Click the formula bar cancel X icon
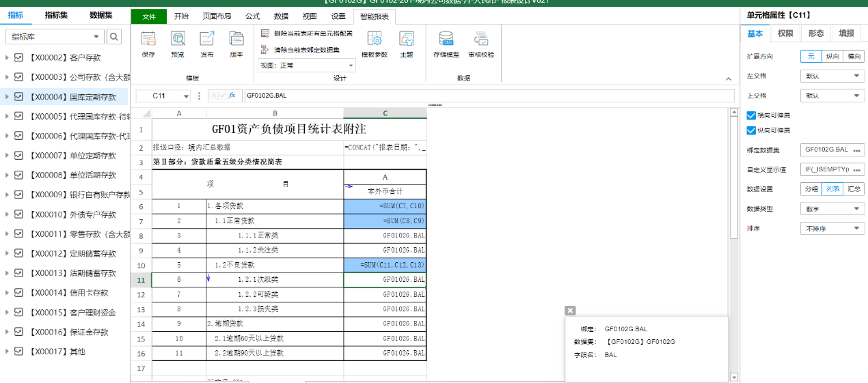The width and height of the screenshot is (868, 383). (213, 96)
